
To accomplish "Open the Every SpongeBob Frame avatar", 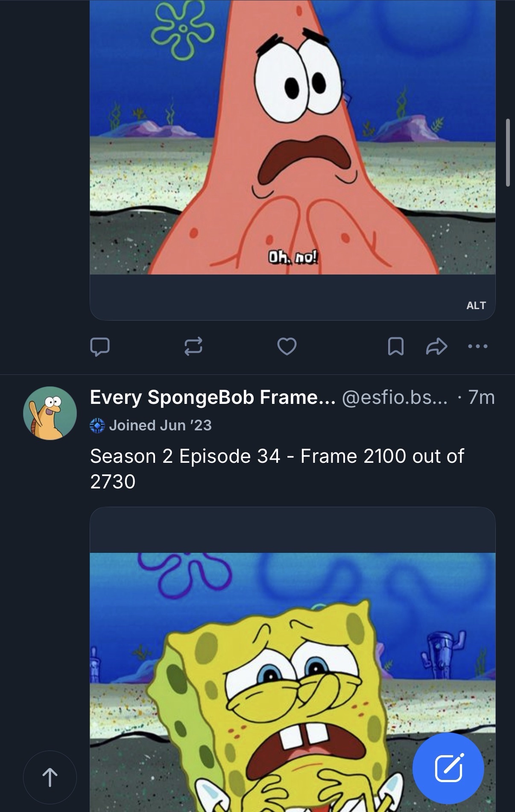I will point(50,413).
